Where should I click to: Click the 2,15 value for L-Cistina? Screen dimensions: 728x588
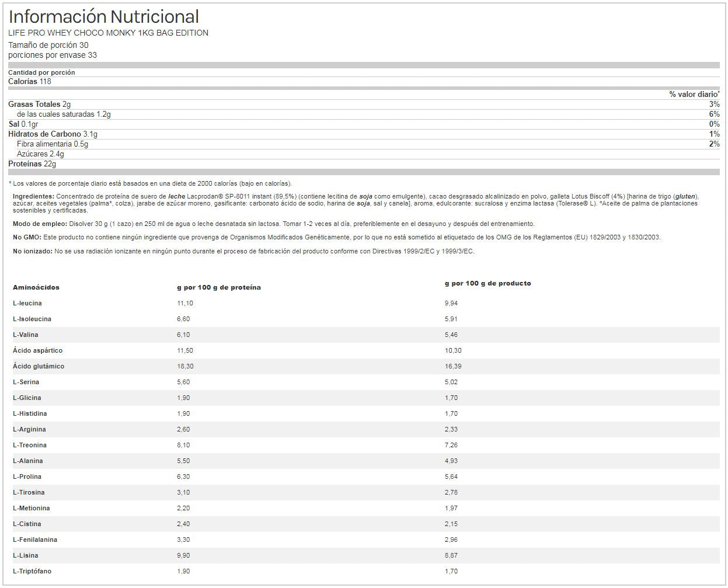point(451,524)
